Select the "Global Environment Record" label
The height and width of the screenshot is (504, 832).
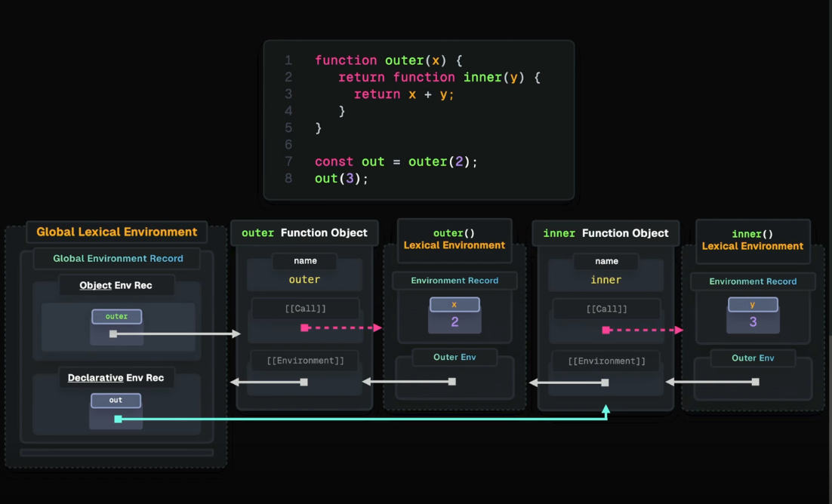(x=118, y=258)
